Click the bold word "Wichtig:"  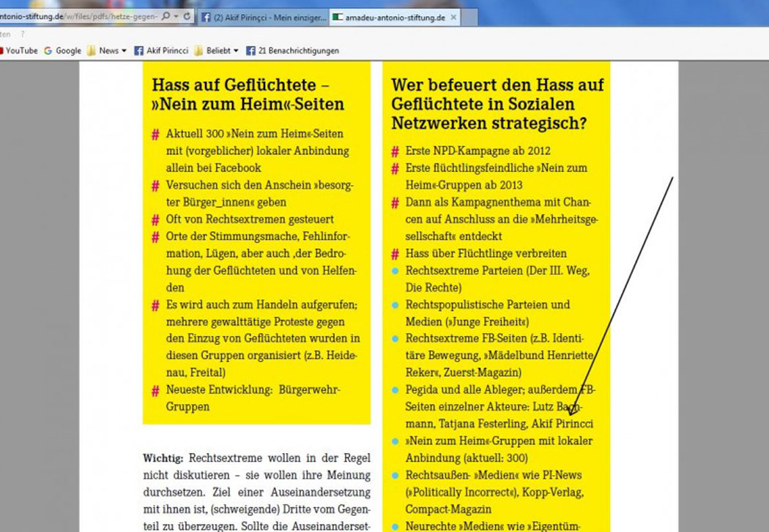click(x=163, y=458)
